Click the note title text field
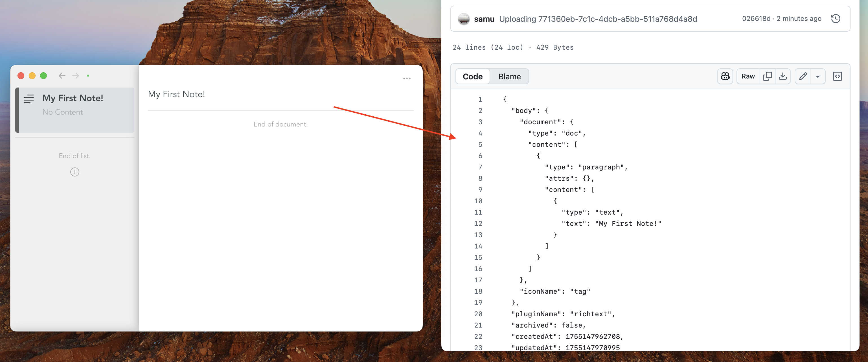The width and height of the screenshot is (868, 362). (176, 94)
